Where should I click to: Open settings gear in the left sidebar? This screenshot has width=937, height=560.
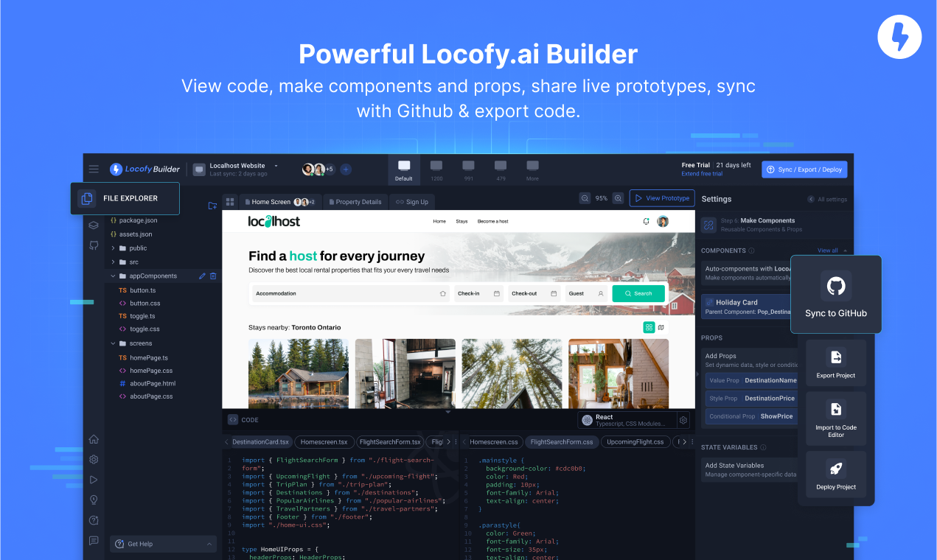click(94, 459)
